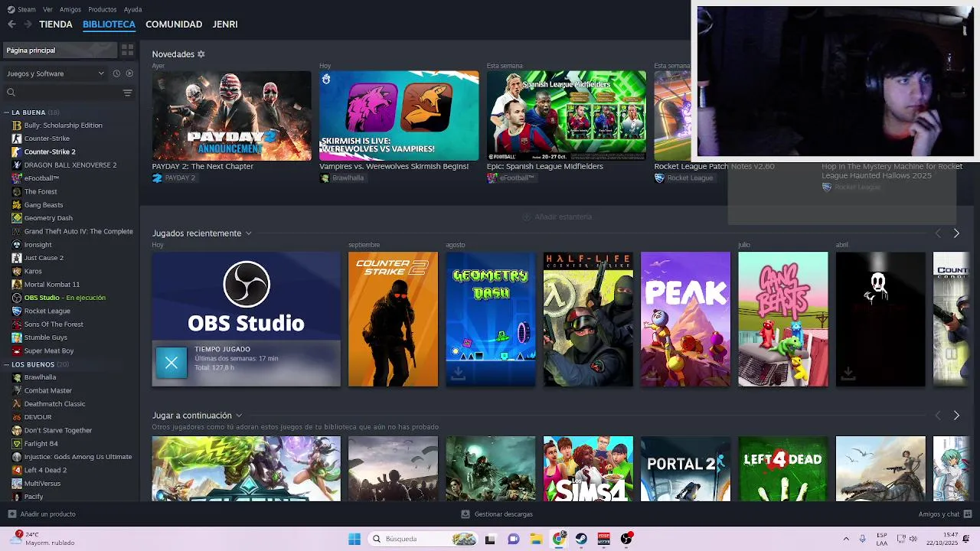This screenshot has width=980, height=551.
Task: Click the Mortal Kombat 11 list icon
Action: pyautogui.click(x=17, y=285)
